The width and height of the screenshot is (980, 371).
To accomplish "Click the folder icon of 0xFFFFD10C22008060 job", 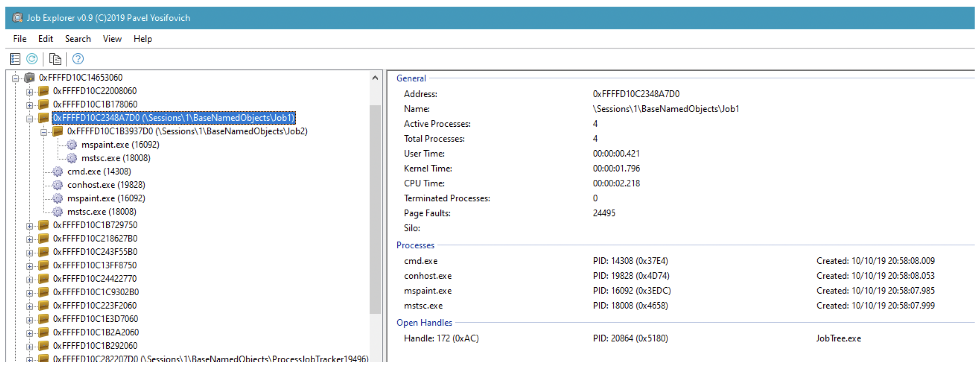I will pos(43,91).
